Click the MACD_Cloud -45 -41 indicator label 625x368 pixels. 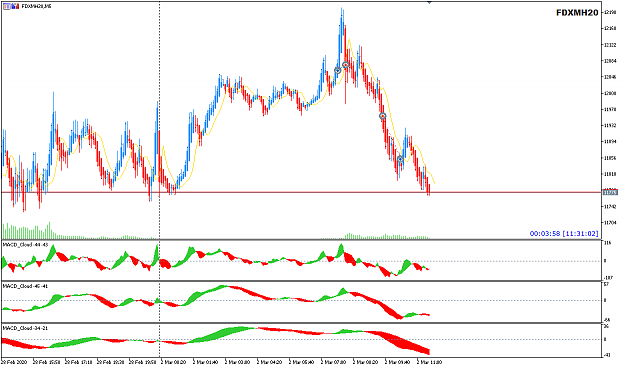(25, 286)
